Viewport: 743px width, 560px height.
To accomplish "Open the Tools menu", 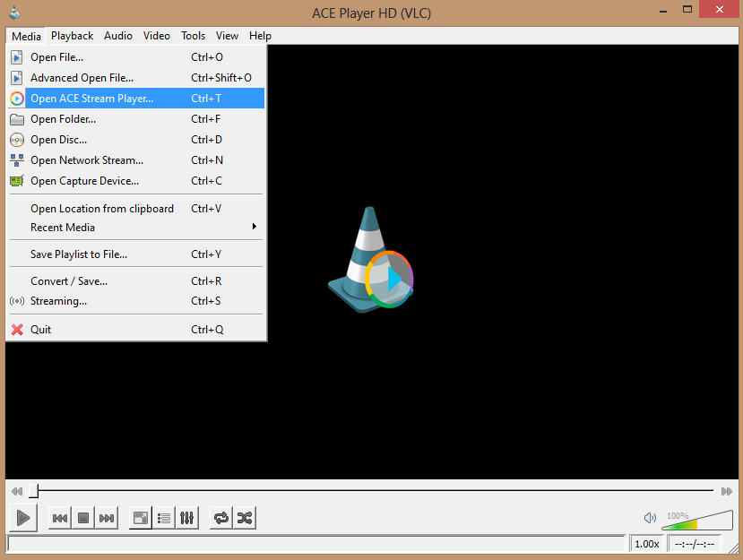I will 193,36.
